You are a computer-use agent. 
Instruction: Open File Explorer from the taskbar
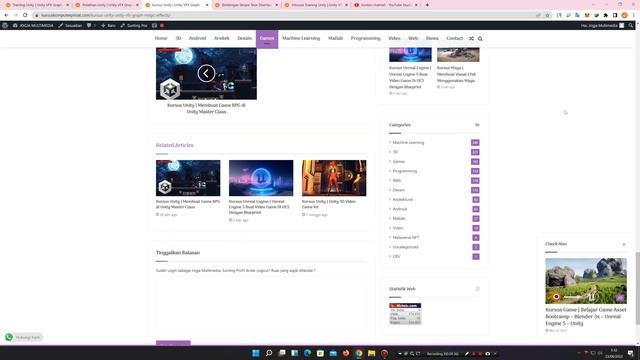point(371,353)
